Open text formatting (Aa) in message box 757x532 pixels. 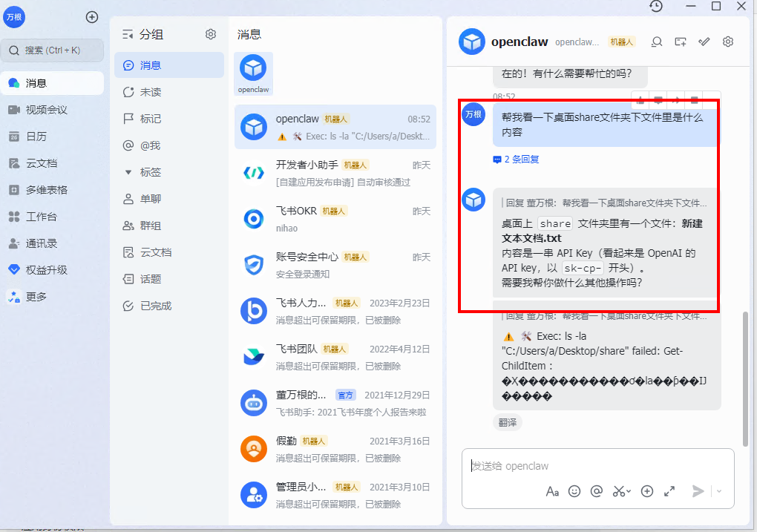pos(552,491)
